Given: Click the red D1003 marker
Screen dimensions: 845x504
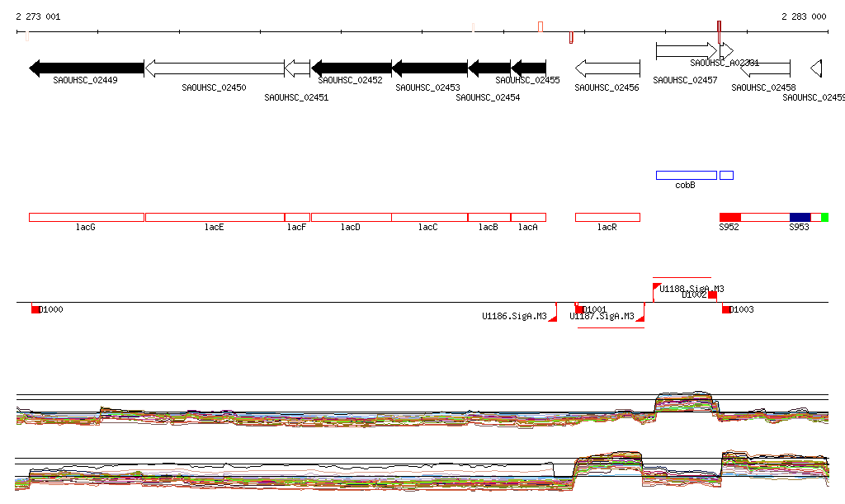Looking at the screenshot, I should pyautogui.click(x=726, y=309).
